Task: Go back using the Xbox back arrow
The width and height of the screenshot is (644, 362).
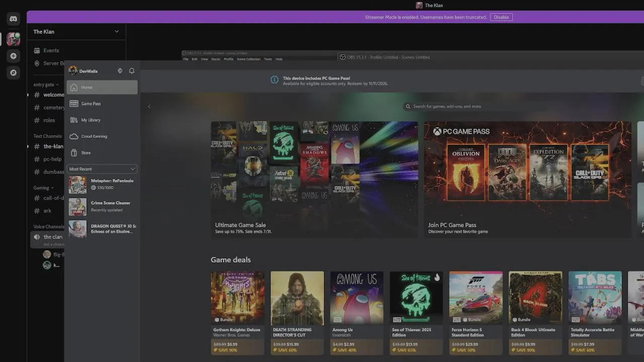Action: (149, 107)
